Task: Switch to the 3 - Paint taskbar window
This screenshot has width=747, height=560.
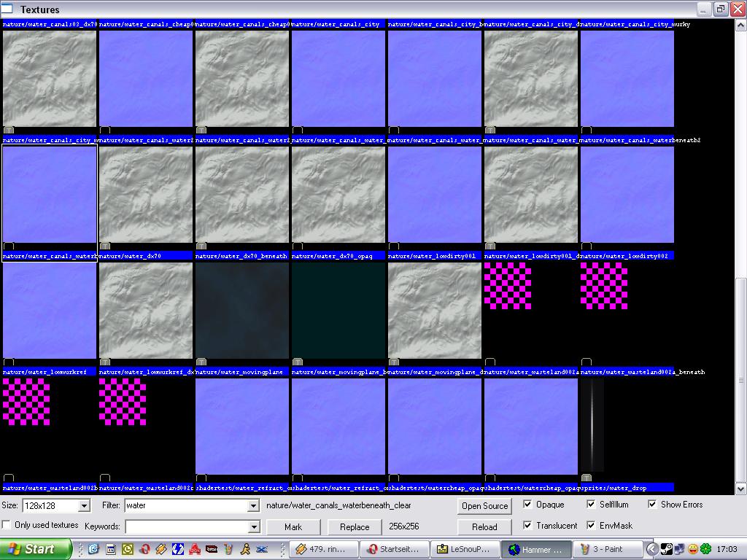Action: pos(607,549)
